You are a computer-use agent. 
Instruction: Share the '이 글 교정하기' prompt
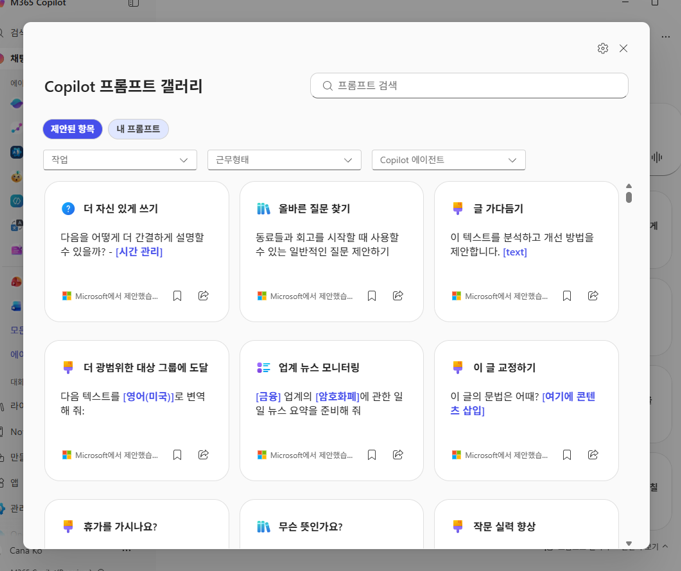click(593, 455)
